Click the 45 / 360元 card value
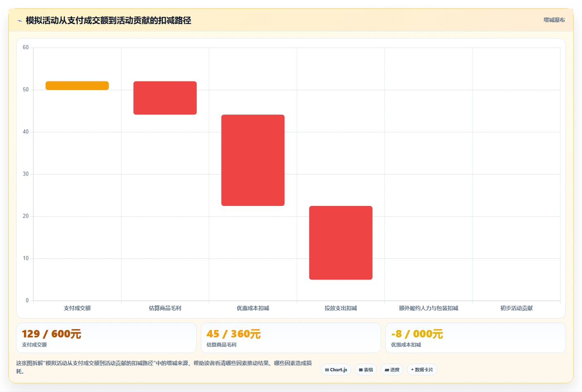The height and width of the screenshot is (392, 582). [234, 334]
